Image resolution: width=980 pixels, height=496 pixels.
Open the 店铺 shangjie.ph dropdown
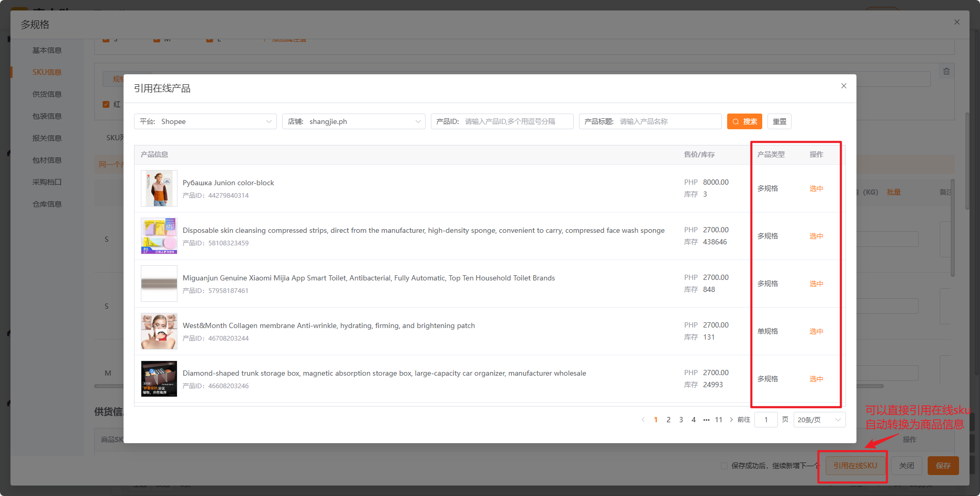353,121
